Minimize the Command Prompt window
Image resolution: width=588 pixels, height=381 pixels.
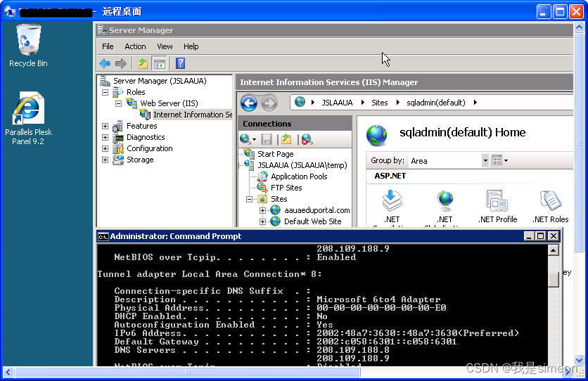coord(529,236)
